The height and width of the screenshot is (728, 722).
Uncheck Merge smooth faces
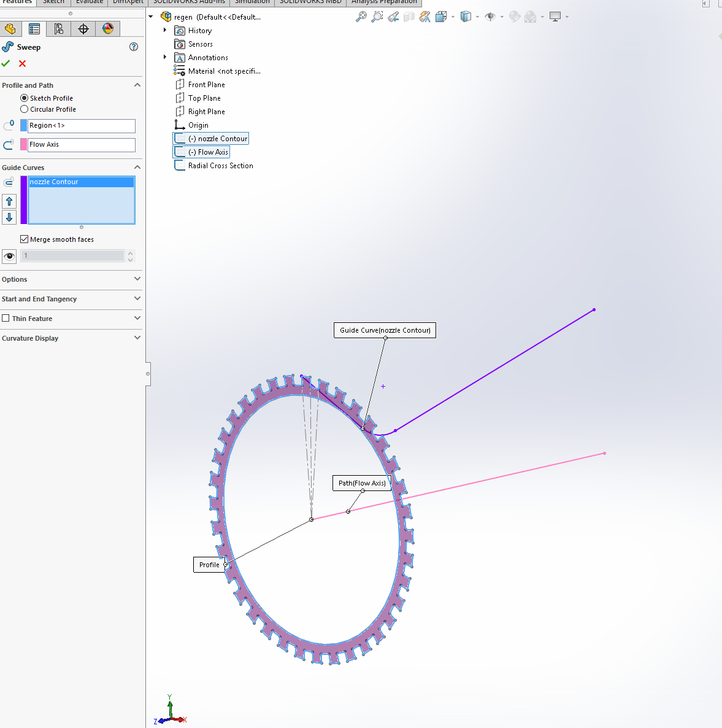point(25,239)
